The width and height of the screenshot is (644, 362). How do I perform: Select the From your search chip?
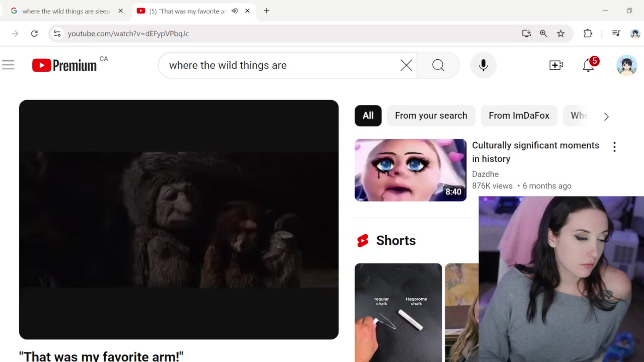point(431,116)
